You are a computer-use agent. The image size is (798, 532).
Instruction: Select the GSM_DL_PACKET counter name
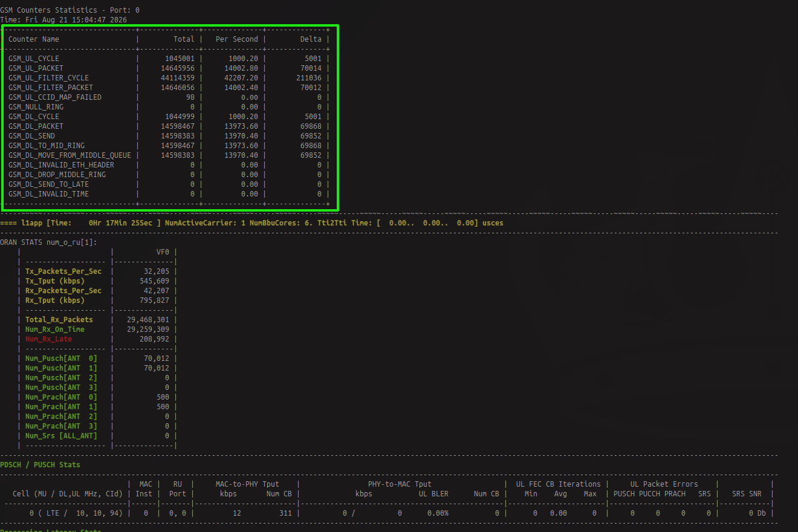(x=36, y=126)
